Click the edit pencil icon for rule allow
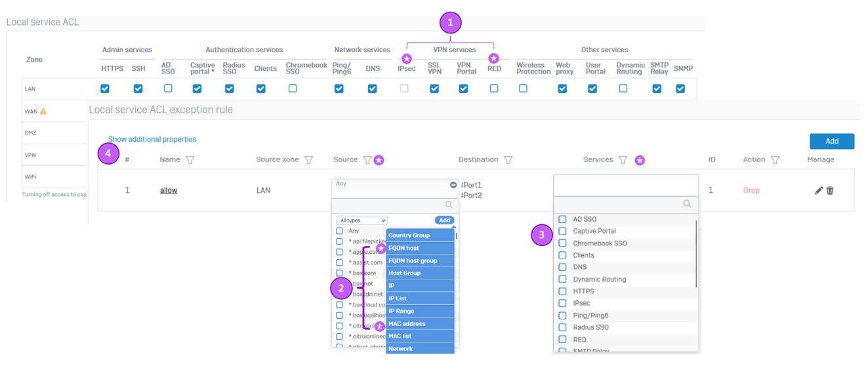 coord(818,190)
